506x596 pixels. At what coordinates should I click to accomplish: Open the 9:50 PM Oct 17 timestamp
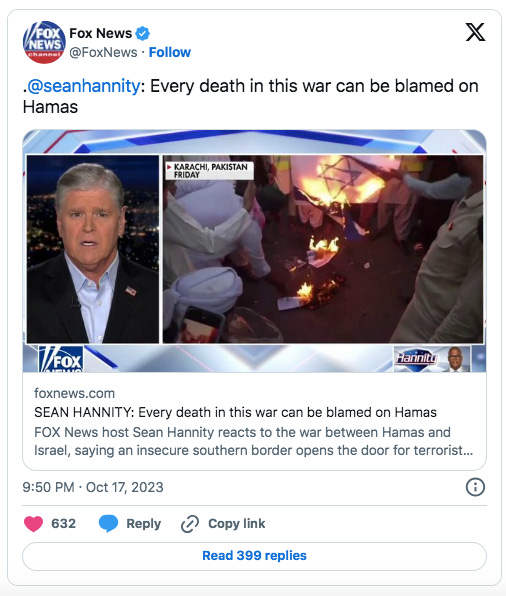(x=93, y=487)
